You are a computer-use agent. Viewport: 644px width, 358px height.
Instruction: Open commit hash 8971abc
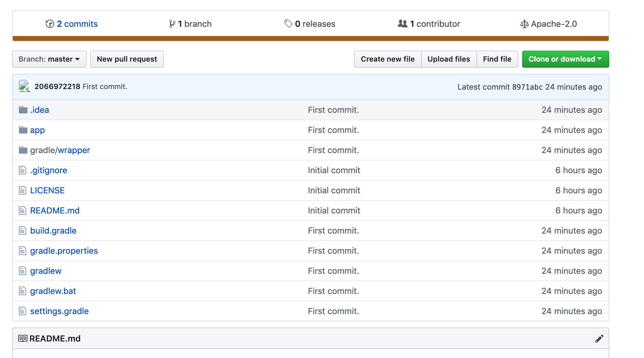[527, 87]
